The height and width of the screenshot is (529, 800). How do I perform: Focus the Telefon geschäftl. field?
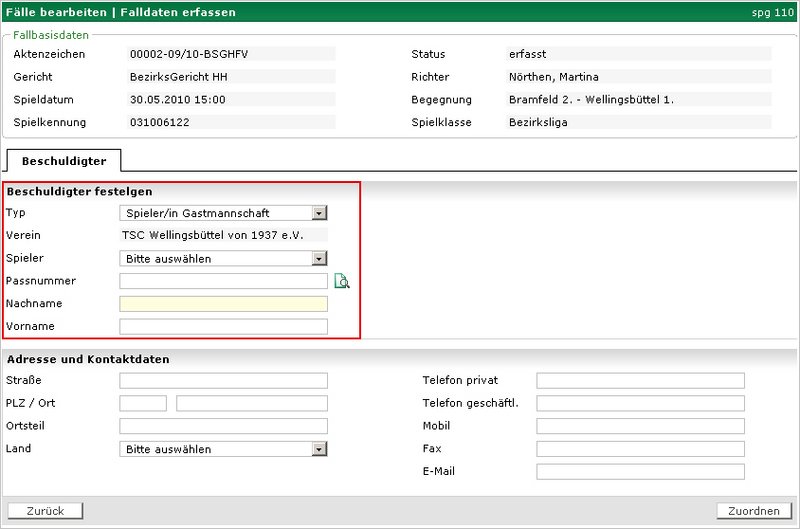640,404
